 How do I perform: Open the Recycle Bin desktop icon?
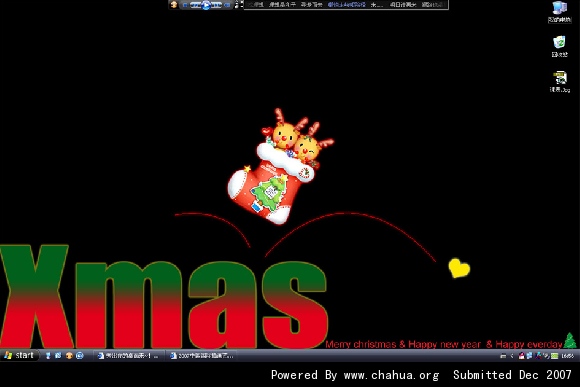(559, 46)
